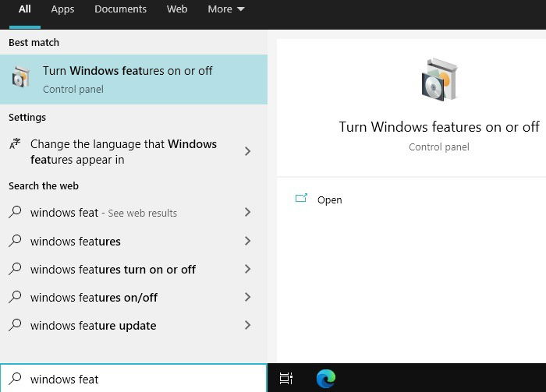Switch to the Documents tab
The image size is (546, 392).
[120, 9]
